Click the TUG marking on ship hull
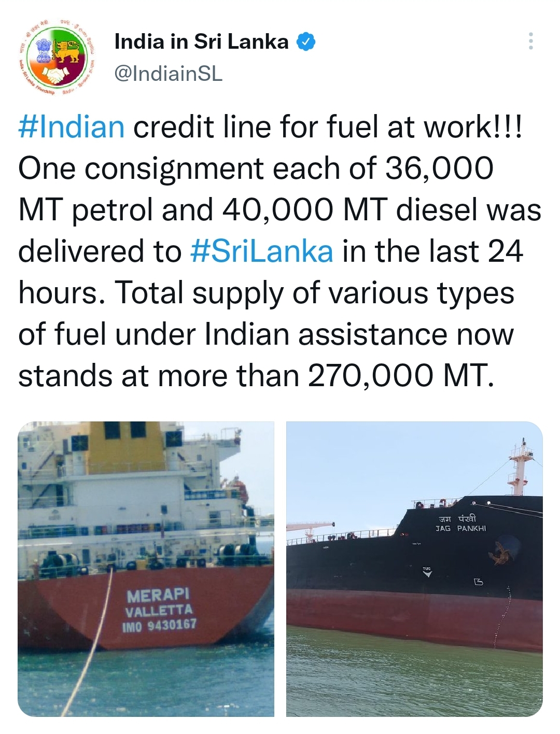This screenshot has height=734, width=560. pos(427,571)
